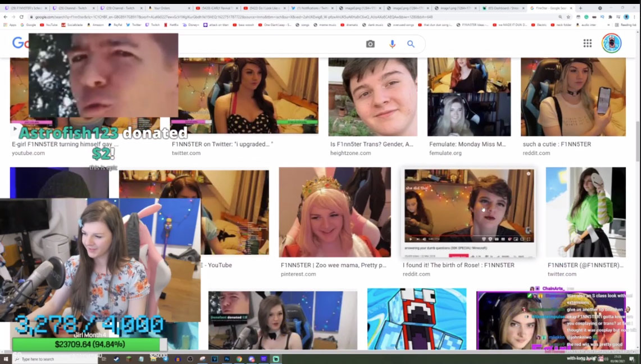Open the Twitch bookmark
Screen dimensions: 641x364
152,25
